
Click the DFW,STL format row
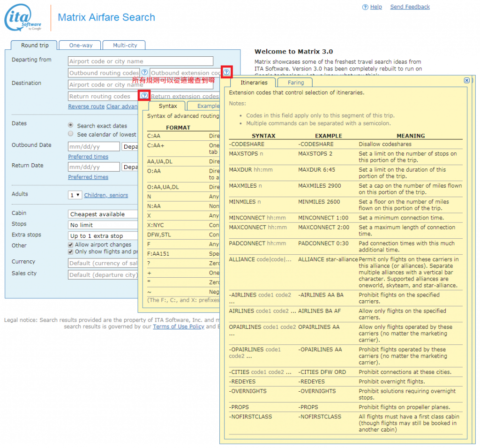pyautogui.click(x=183, y=235)
